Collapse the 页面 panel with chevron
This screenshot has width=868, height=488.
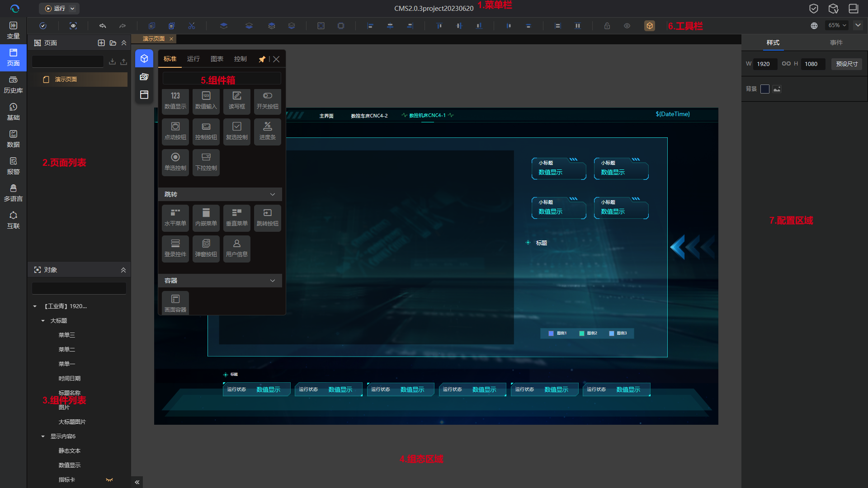coord(124,43)
